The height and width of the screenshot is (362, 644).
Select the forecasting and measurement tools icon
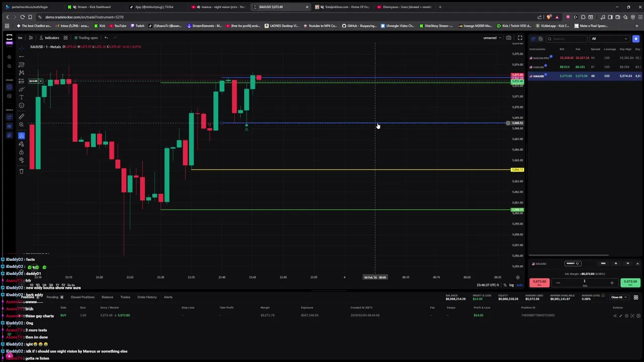[21, 81]
